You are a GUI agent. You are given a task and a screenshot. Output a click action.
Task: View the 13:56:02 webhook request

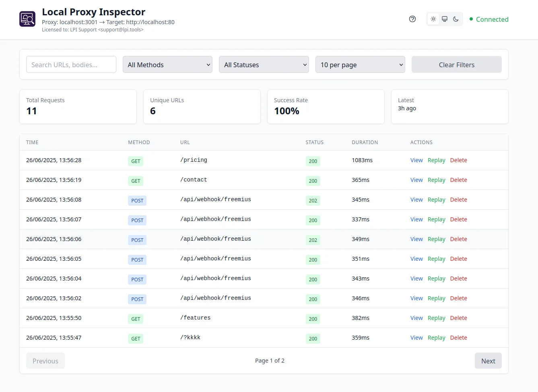click(x=416, y=298)
